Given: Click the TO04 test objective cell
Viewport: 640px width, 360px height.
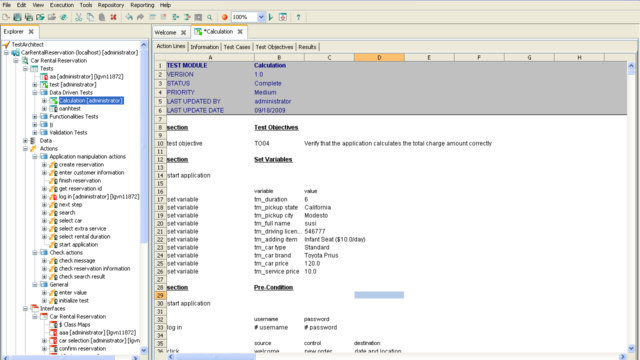Looking at the screenshot, I should (x=279, y=144).
